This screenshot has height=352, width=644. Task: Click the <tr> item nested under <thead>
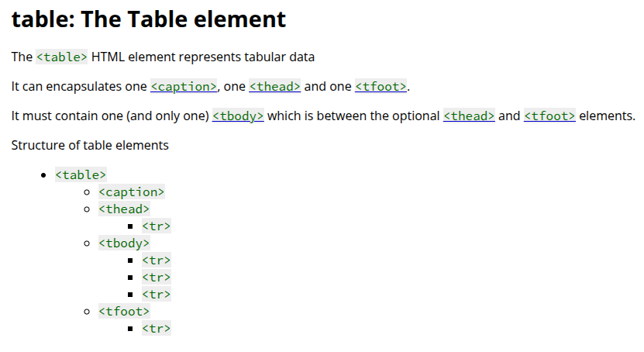(156, 226)
